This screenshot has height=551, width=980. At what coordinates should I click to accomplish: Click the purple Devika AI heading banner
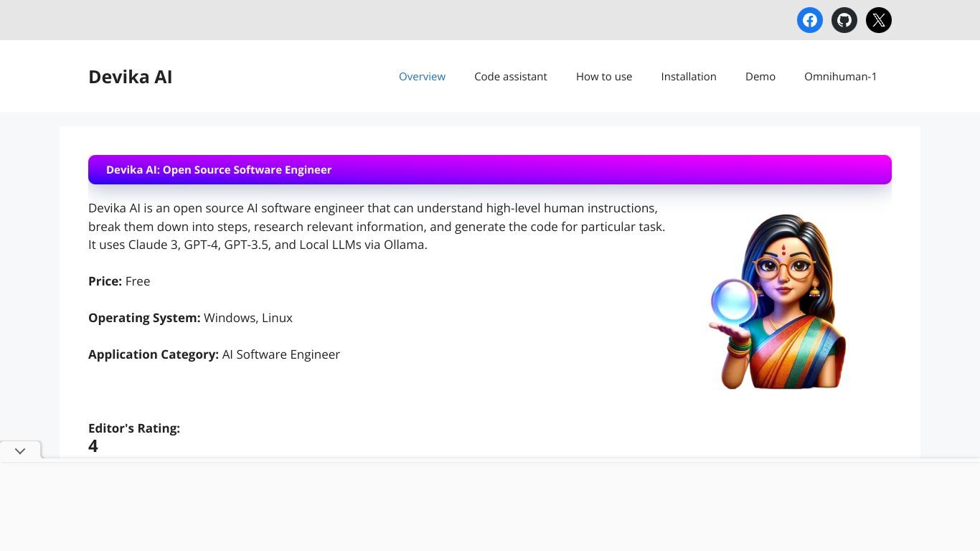490,169
